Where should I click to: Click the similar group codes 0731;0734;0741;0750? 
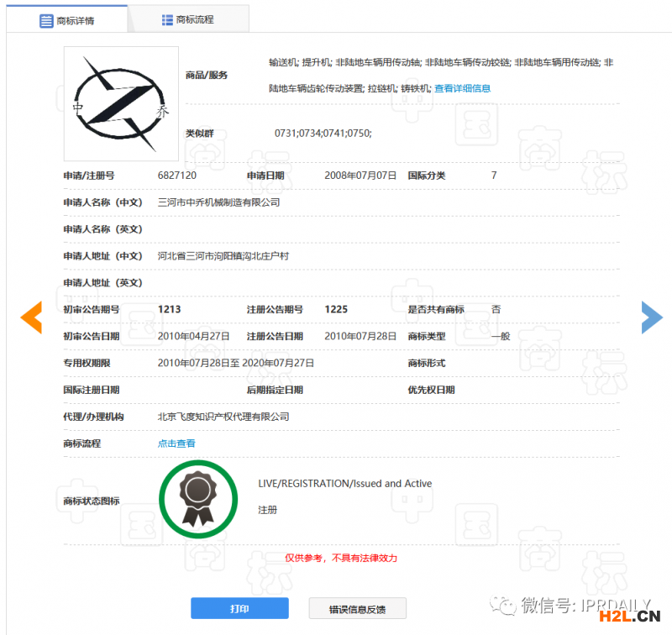click(323, 134)
